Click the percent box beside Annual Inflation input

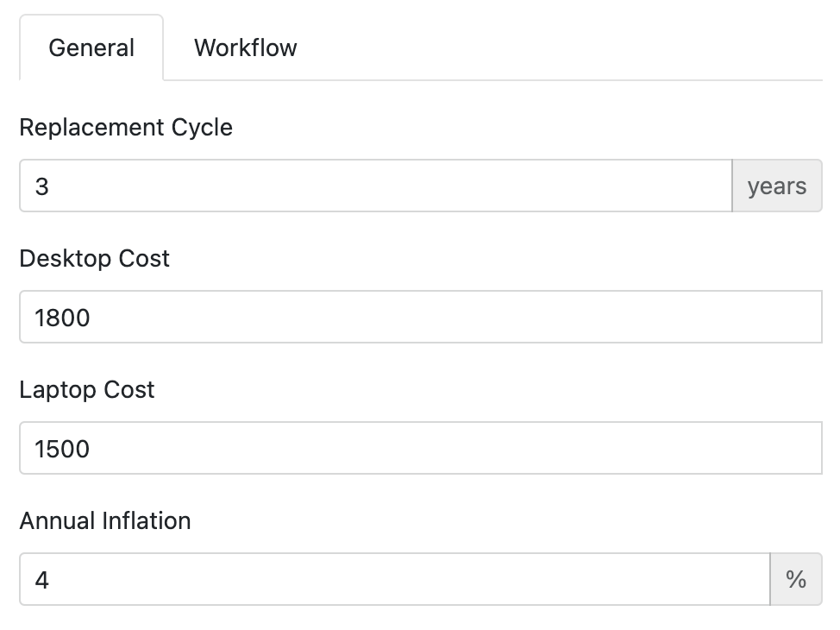pyautogui.click(x=795, y=580)
